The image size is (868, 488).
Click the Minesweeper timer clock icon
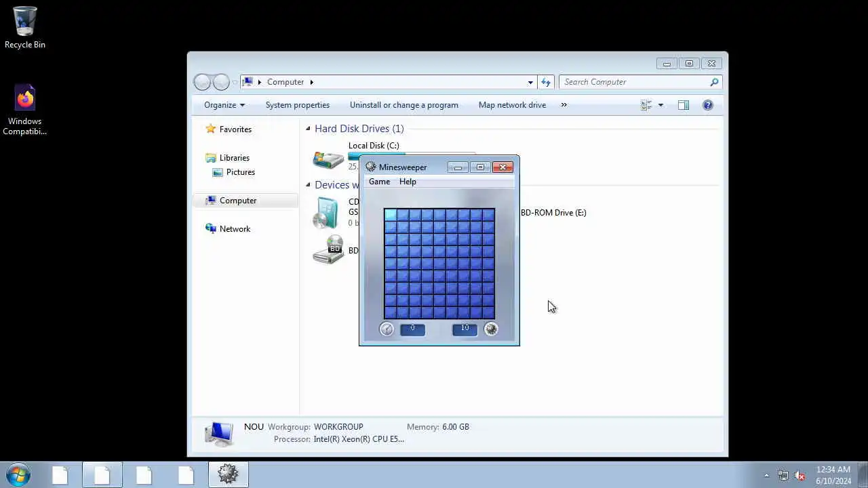(x=387, y=329)
